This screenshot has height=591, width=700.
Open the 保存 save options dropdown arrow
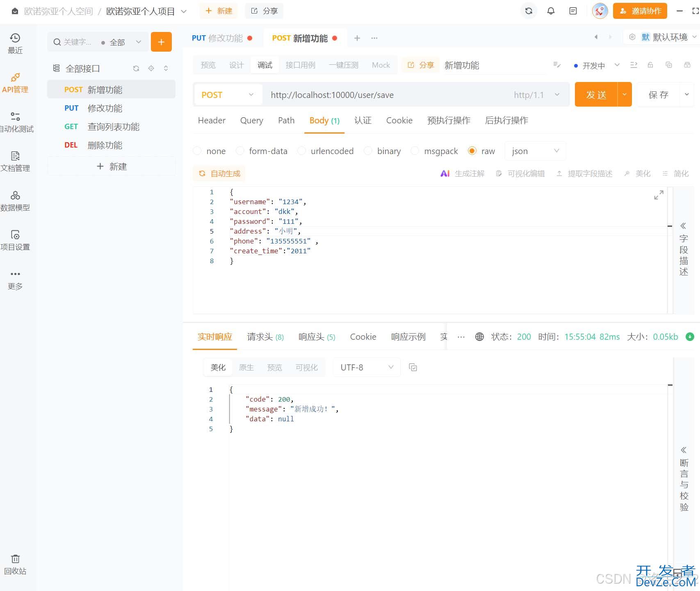click(x=687, y=94)
